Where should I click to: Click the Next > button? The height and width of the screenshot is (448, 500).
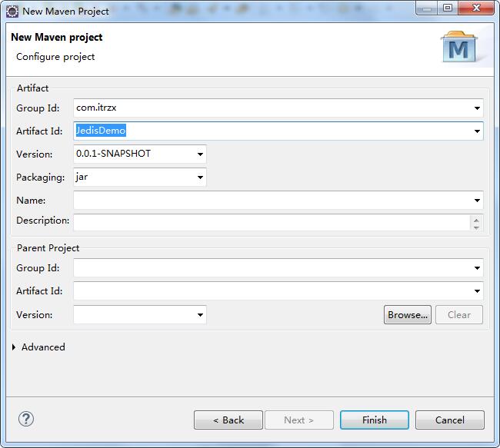(299, 420)
